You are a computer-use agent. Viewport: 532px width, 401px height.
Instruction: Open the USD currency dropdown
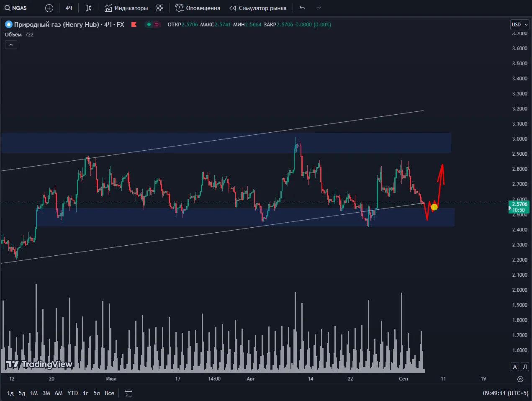520,24
